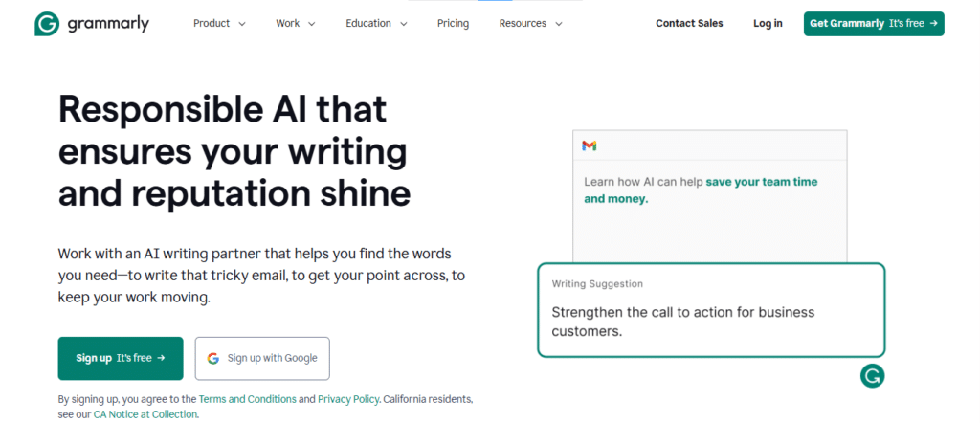Click the Gmail icon in demo card
The image size is (980, 423).
point(589,145)
